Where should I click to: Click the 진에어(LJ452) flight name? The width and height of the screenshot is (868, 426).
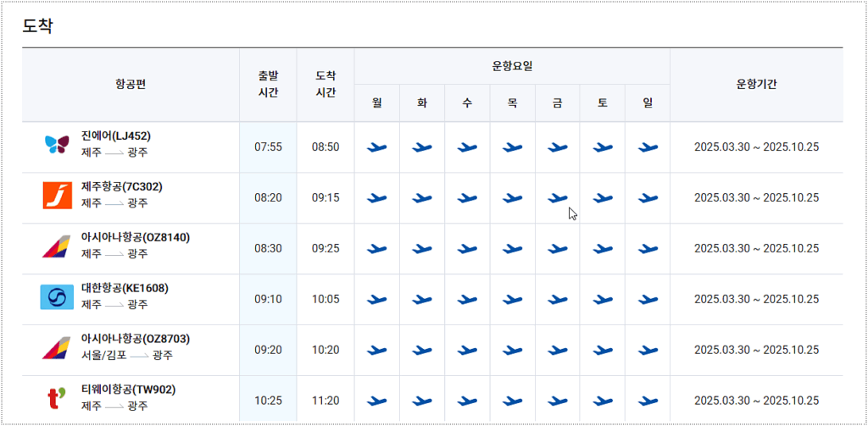(116, 136)
